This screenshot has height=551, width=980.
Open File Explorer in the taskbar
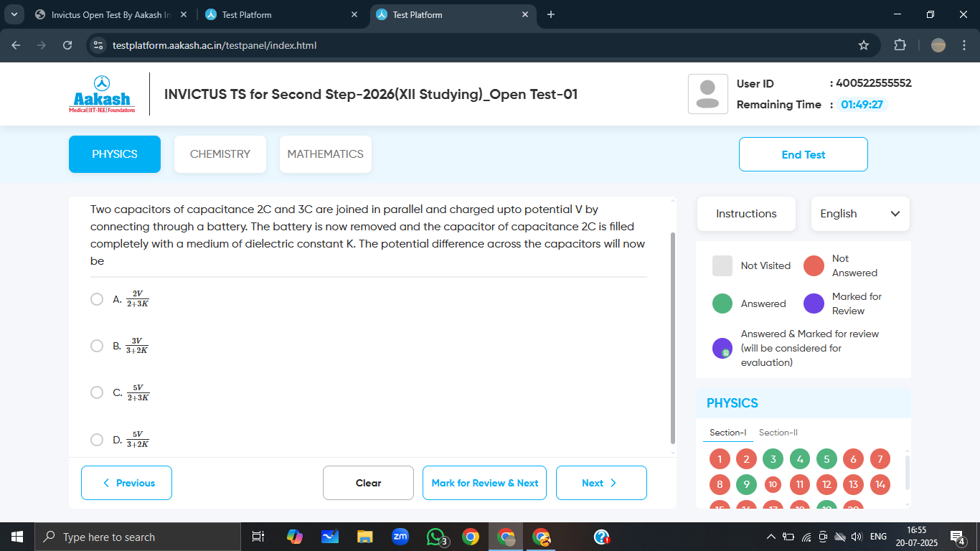click(365, 537)
